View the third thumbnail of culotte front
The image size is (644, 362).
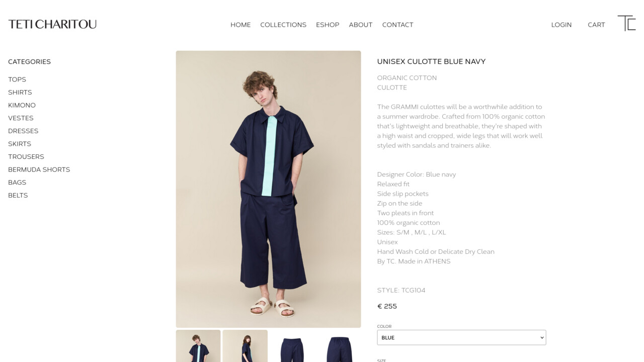click(292, 346)
